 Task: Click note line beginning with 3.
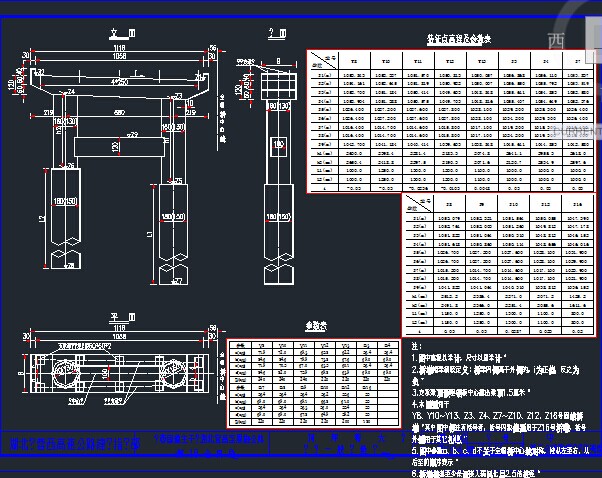point(471,392)
